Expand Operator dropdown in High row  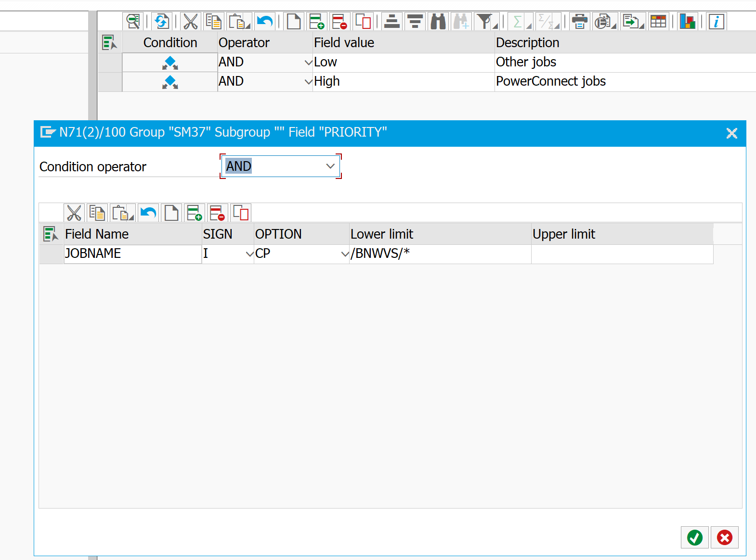coord(308,82)
